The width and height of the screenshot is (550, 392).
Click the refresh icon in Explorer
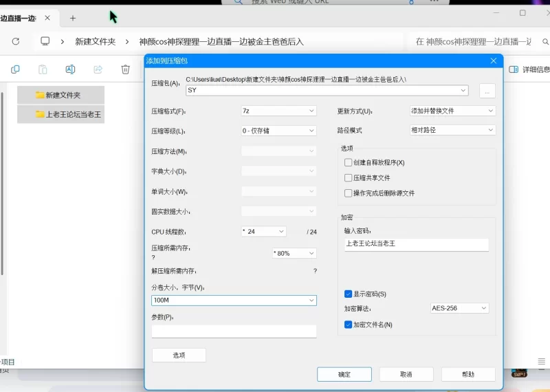16,41
